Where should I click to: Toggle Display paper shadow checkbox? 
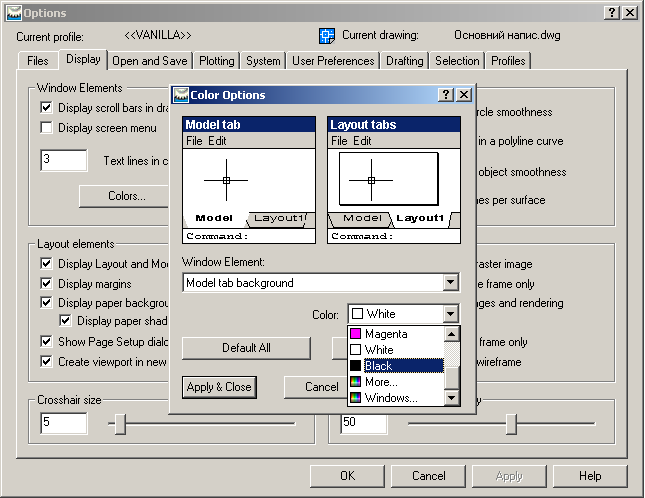(x=65, y=320)
